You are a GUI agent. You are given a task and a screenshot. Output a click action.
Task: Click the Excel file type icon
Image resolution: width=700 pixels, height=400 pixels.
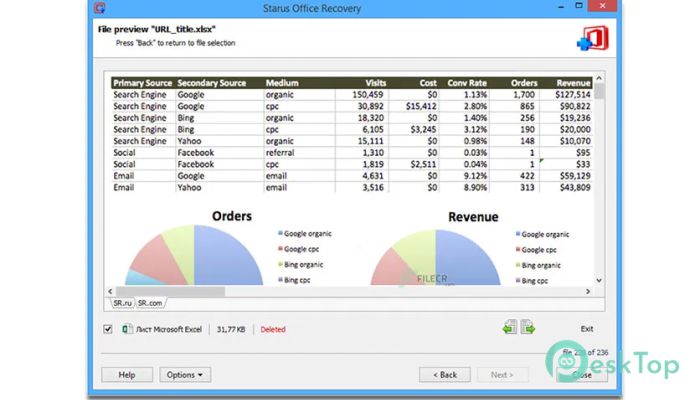[127, 329]
